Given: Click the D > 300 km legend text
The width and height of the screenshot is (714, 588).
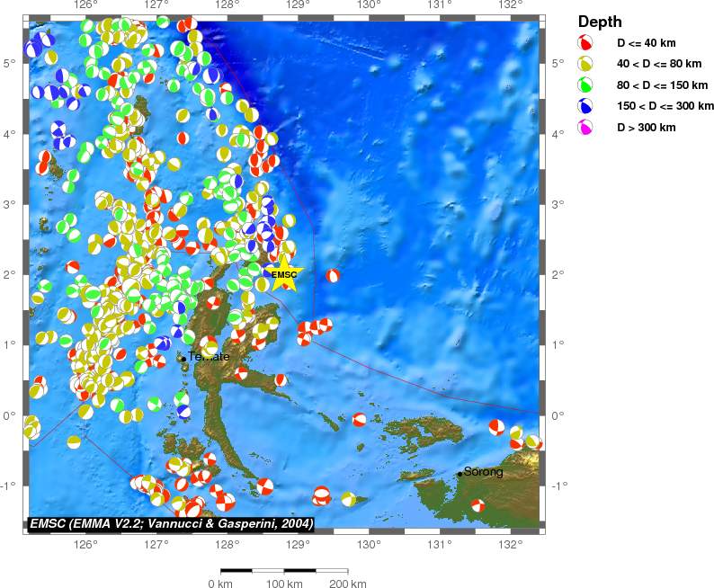Looking at the screenshot, I should (645, 128).
